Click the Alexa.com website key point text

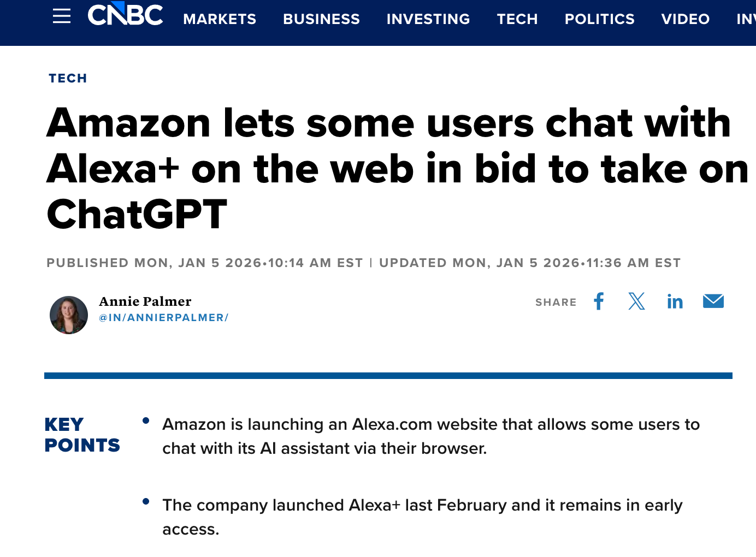point(430,436)
